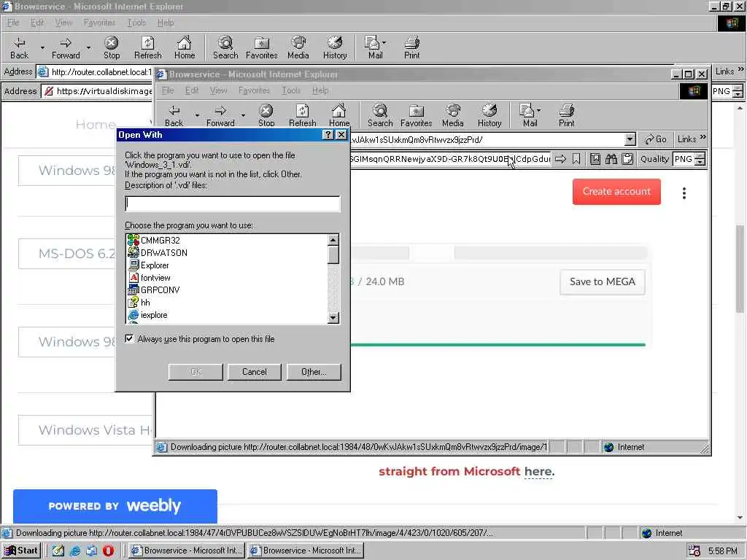Open Forward history dropdown arrow in back window

(x=88, y=47)
